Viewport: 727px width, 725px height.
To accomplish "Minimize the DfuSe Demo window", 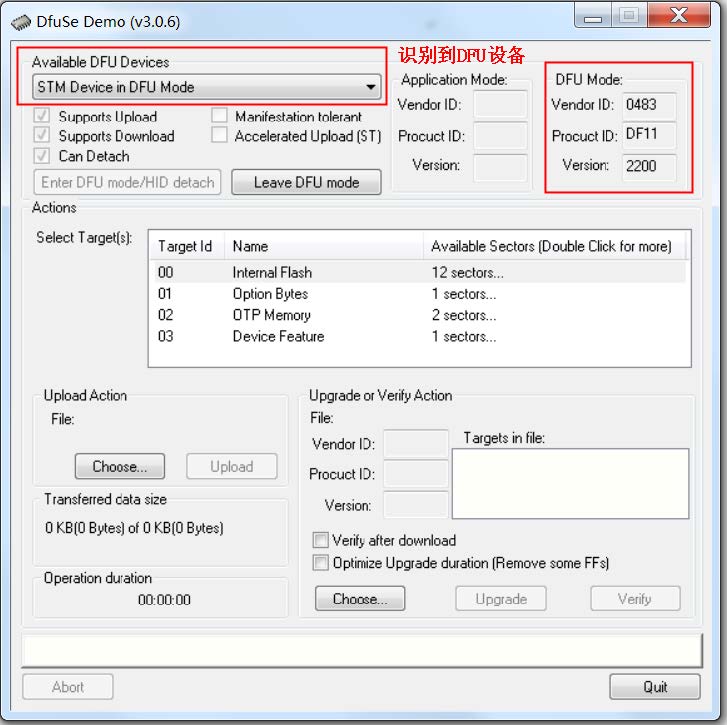I will click(x=593, y=17).
